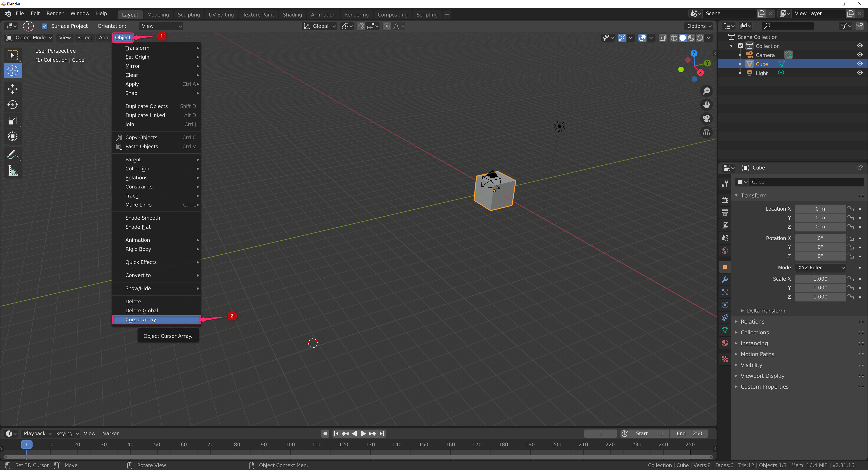The width and height of the screenshot is (868, 470).
Task: Select the Annotate pencil tool
Action: click(x=13, y=155)
